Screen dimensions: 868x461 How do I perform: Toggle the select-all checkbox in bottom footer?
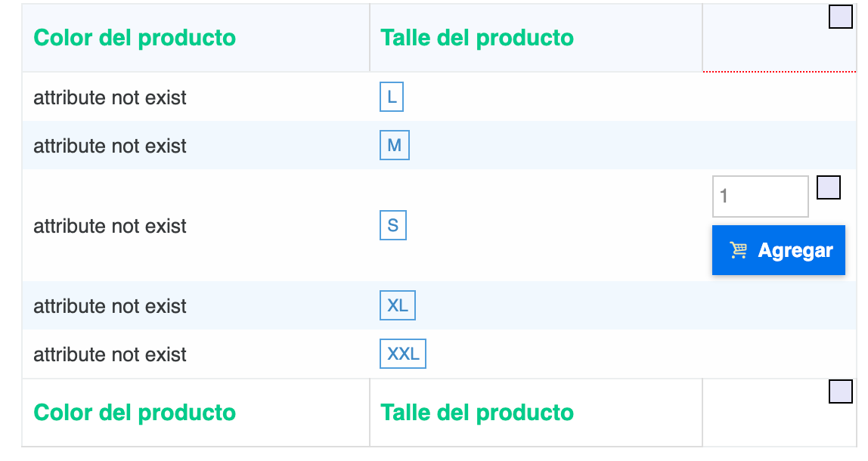pyautogui.click(x=840, y=392)
